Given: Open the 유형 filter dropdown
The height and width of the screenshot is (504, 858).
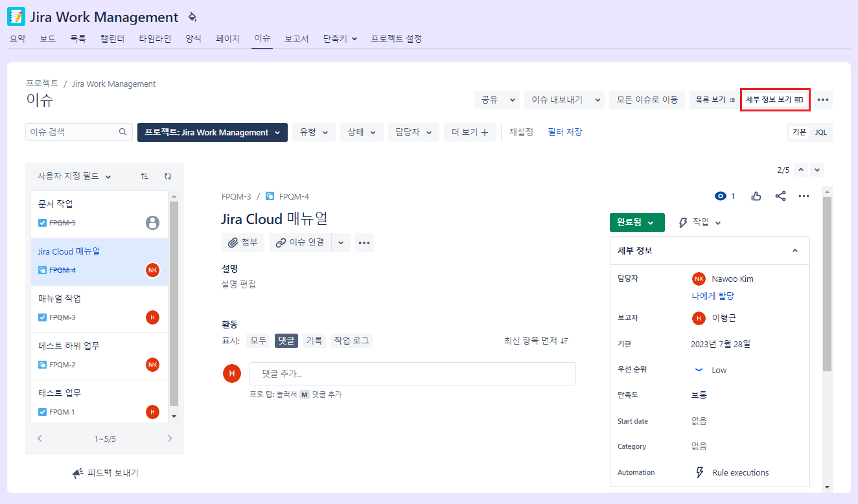Looking at the screenshot, I should tap(314, 132).
